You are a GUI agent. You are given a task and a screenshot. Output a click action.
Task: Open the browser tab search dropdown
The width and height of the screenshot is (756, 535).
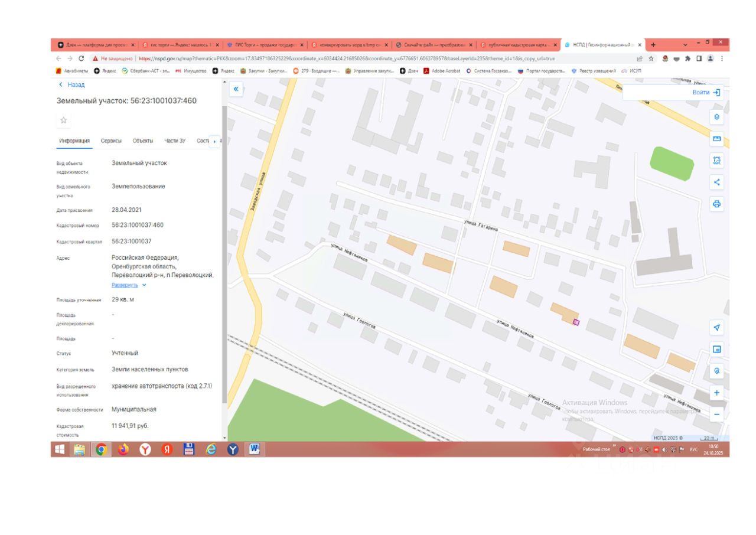686,45
